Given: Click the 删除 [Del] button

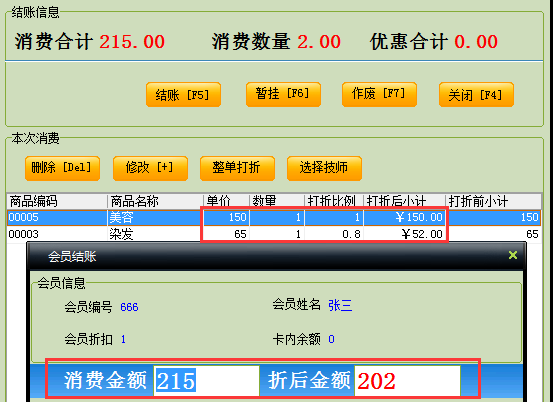Looking at the screenshot, I should pyautogui.click(x=62, y=168).
